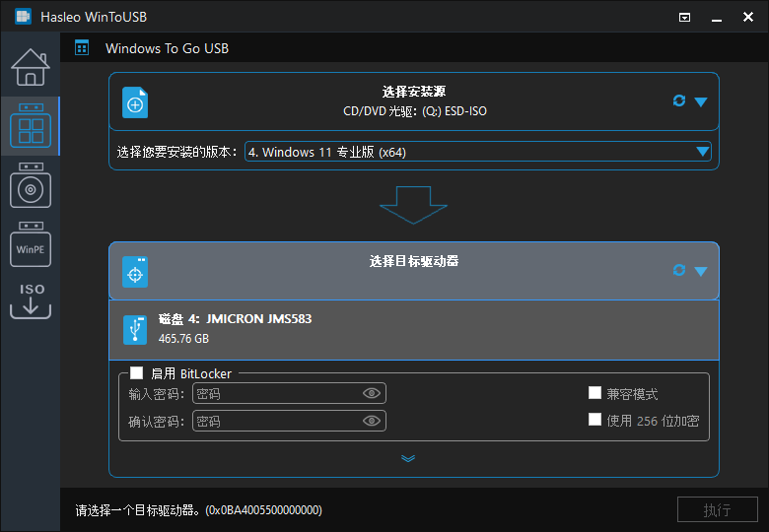Click the 执行 button

point(718,509)
